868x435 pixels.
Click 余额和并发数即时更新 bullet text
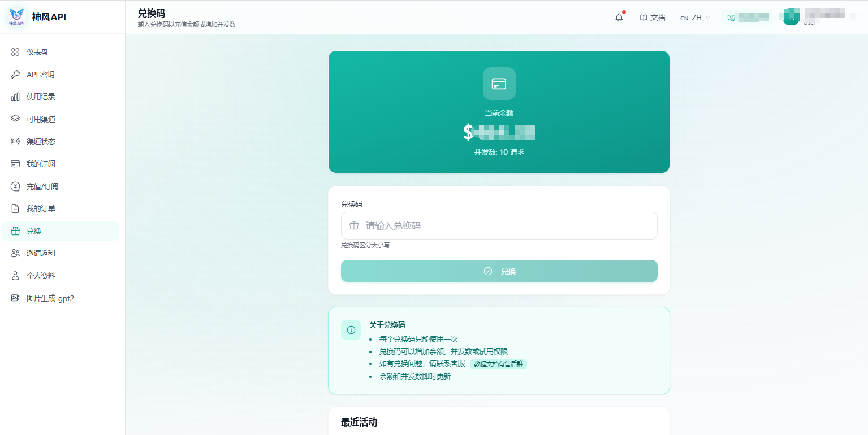[x=415, y=376]
